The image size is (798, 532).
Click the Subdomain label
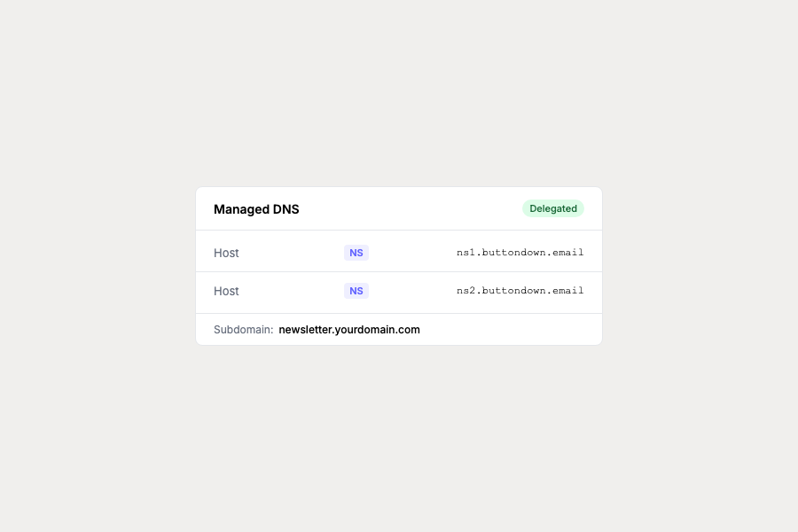pos(242,329)
